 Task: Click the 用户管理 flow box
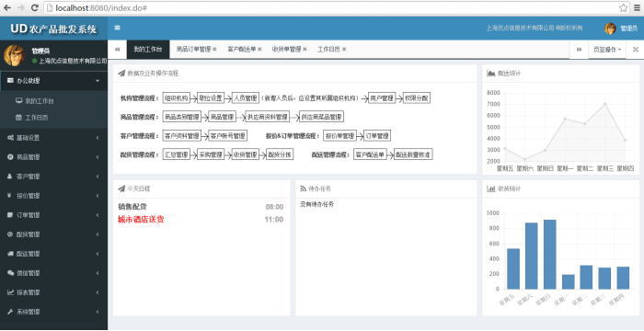(382, 98)
